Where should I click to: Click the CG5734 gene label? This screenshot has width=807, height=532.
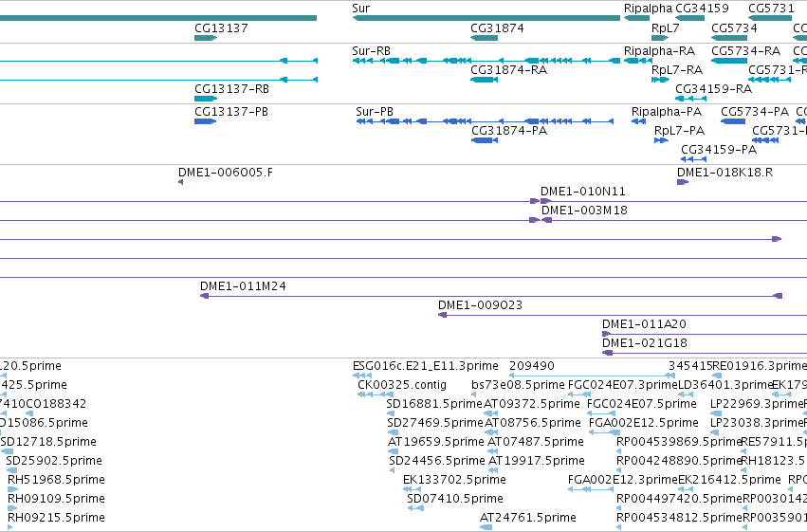click(x=734, y=28)
